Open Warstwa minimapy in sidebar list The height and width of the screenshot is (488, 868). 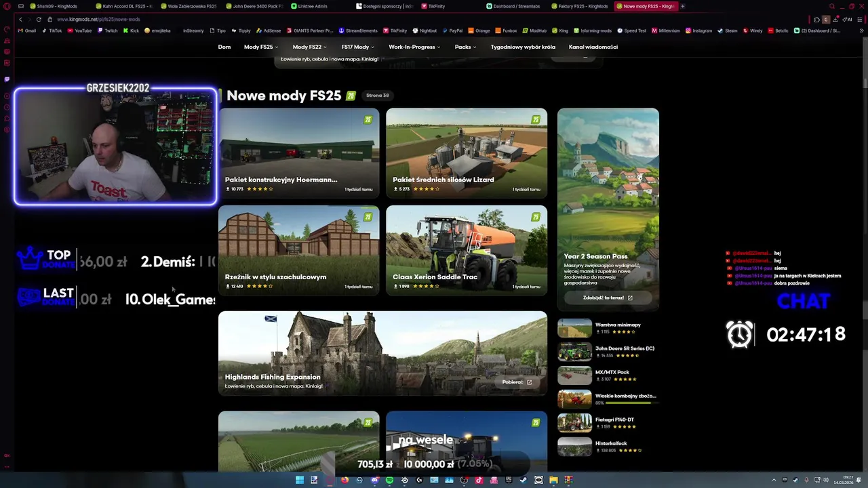[x=608, y=328]
